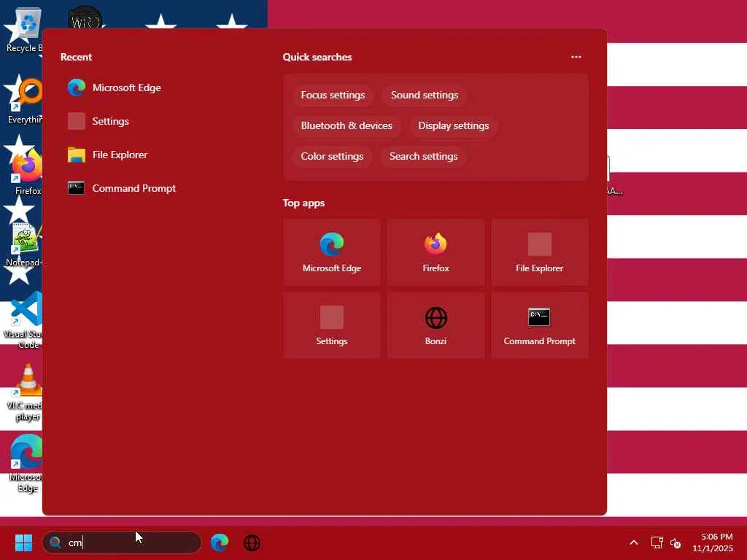The height and width of the screenshot is (560, 747).
Task: Open File Explorer from Recent list
Action: 108,155
